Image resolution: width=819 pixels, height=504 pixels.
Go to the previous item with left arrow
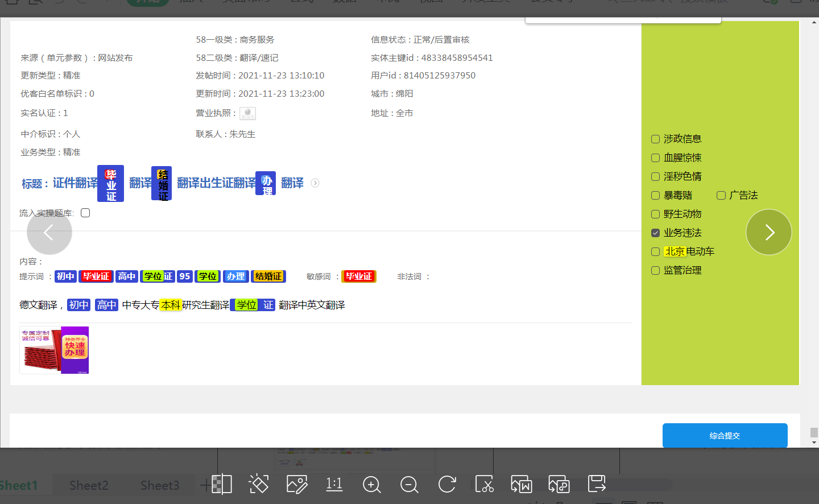(49, 232)
